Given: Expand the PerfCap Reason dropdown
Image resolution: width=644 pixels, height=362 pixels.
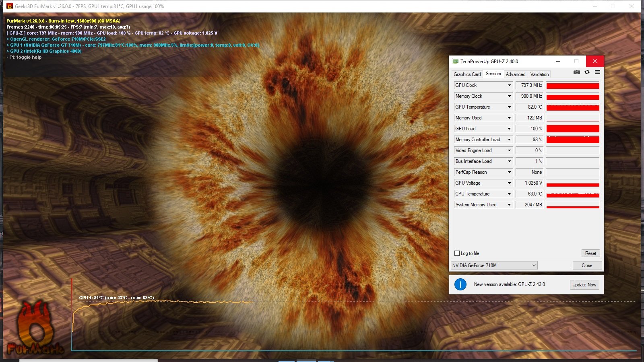Looking at the screenshot, I should coord(509,172).
